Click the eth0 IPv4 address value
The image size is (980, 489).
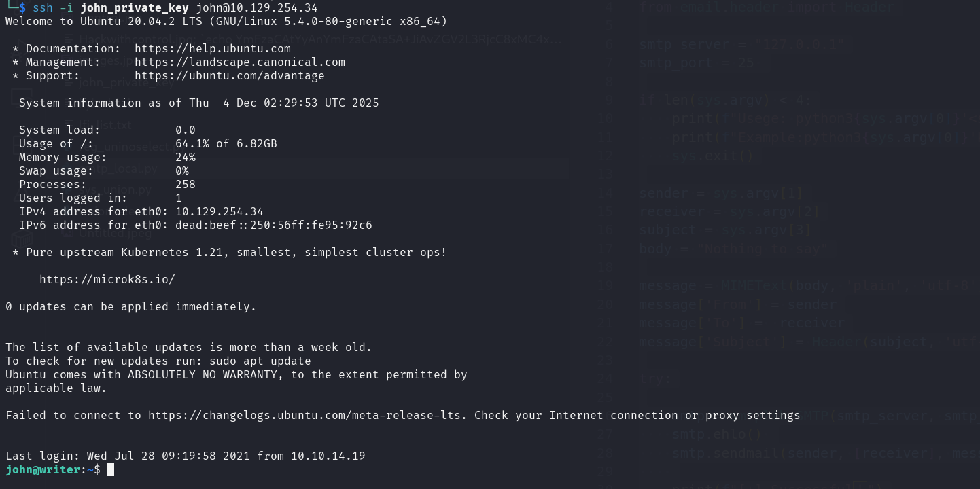click(219, 211)
